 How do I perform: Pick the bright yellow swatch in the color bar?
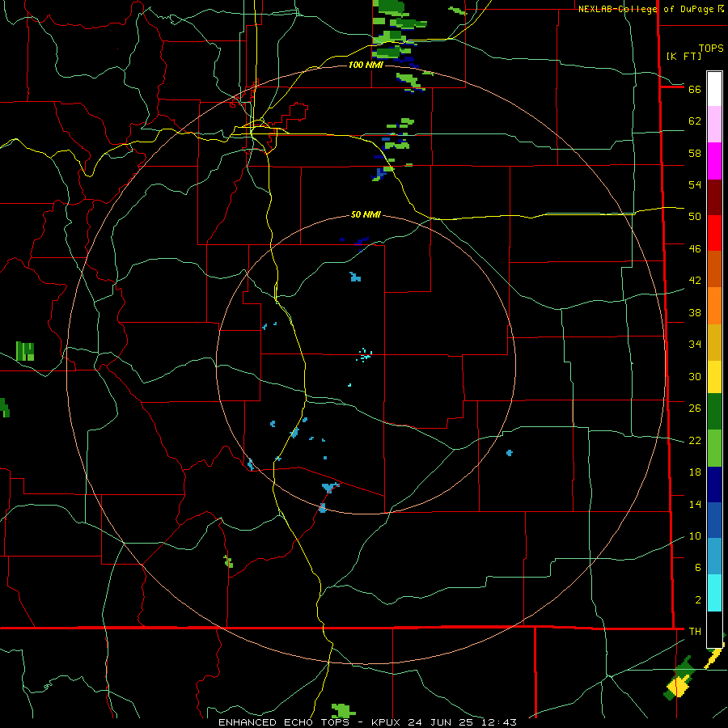point(714,377)
